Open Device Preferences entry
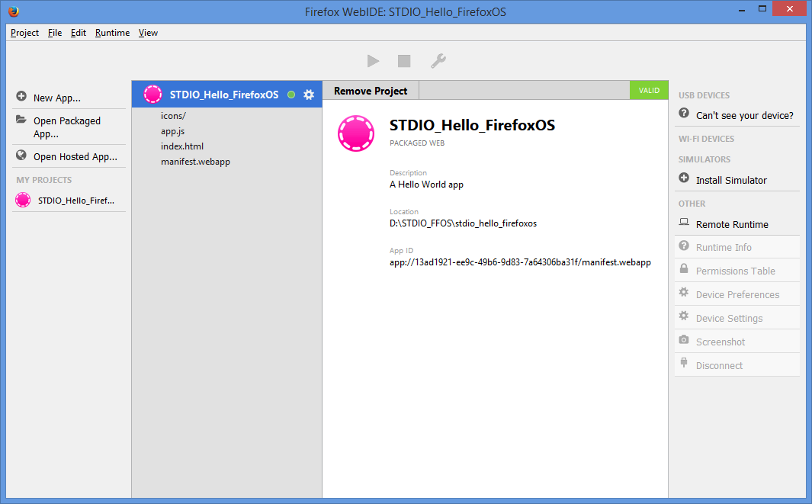Image resolution: width=812 pixels, height=504 pixels. 737,294
